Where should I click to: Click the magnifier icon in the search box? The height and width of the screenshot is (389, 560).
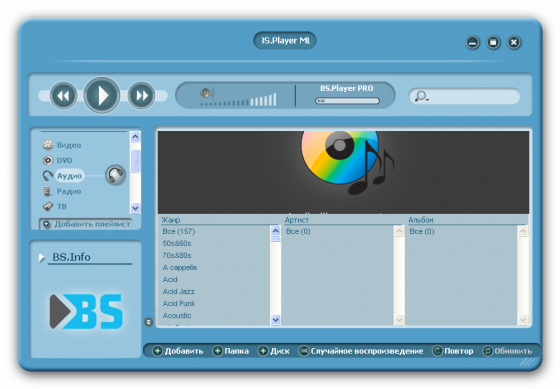coord(420,96)
